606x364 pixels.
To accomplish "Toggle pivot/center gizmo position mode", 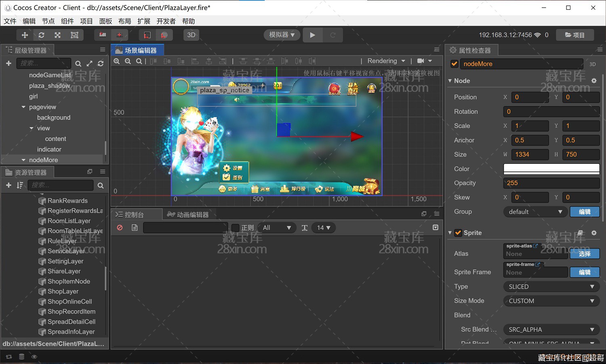I will coord(103,35).
